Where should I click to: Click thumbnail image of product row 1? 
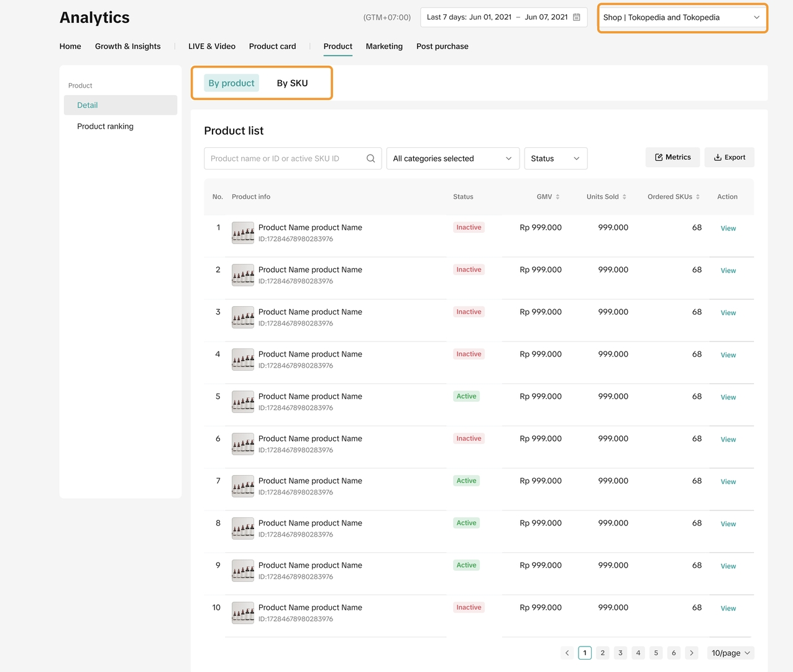[x=243, y=233]
